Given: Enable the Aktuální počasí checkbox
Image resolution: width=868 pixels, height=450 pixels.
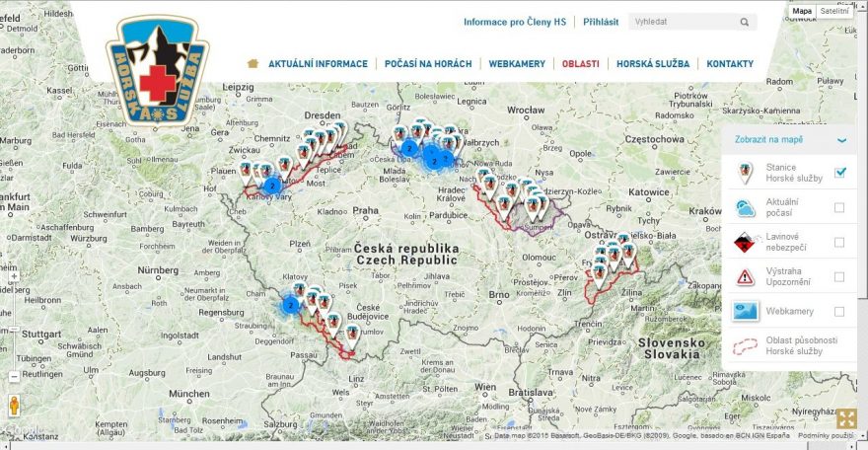Looking at the screenshot, I should (839, 207).
